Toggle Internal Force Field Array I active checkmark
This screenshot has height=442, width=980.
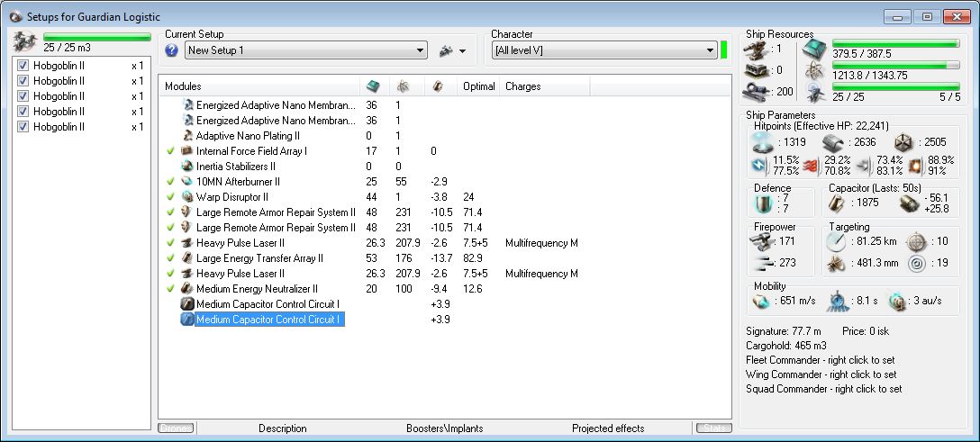[170, 151]
